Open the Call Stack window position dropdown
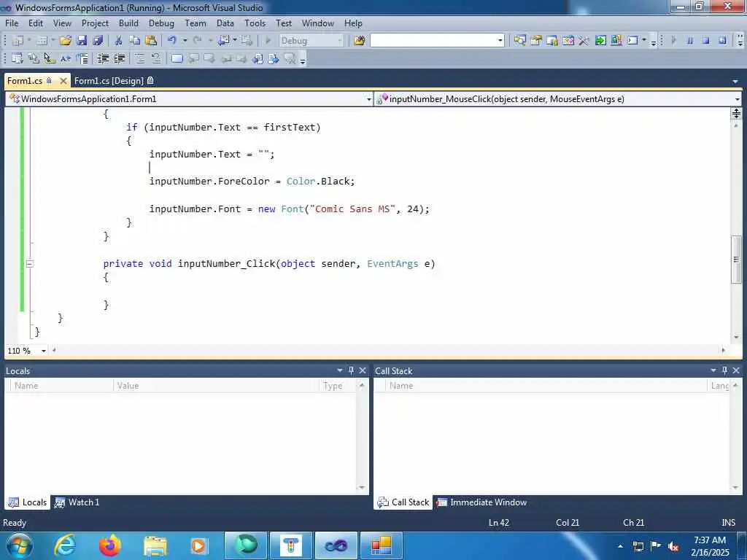Viewport: 747px width, 560px height. coord(713,370)
